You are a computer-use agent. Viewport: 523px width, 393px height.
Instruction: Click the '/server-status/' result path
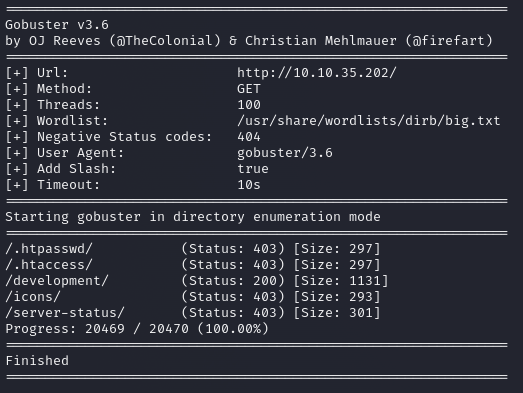click(x=65, y=313)
